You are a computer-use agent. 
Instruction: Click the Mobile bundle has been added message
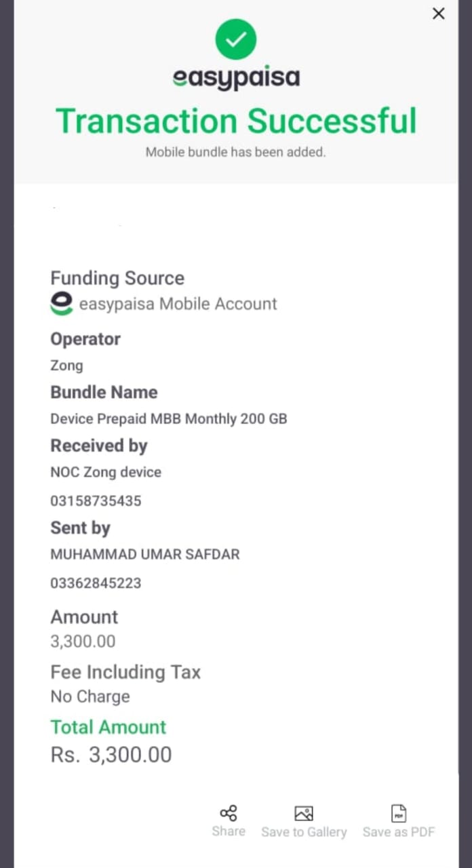point(236,153)
